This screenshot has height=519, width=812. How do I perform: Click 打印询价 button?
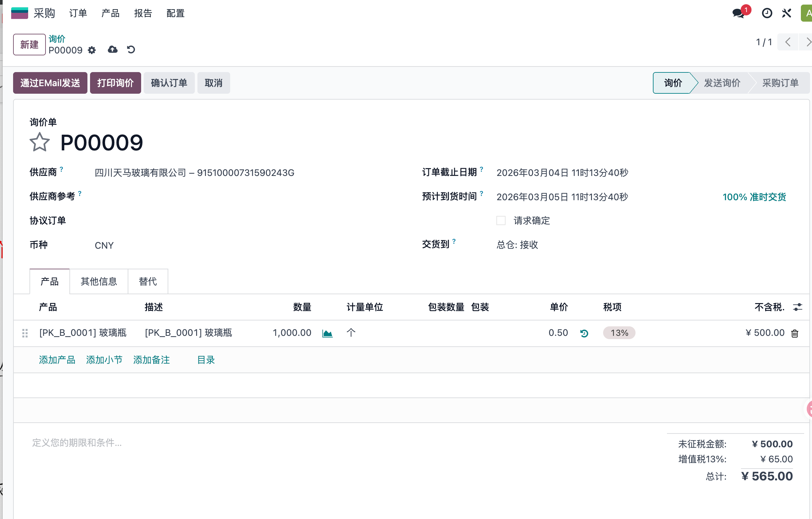[115, 83]
